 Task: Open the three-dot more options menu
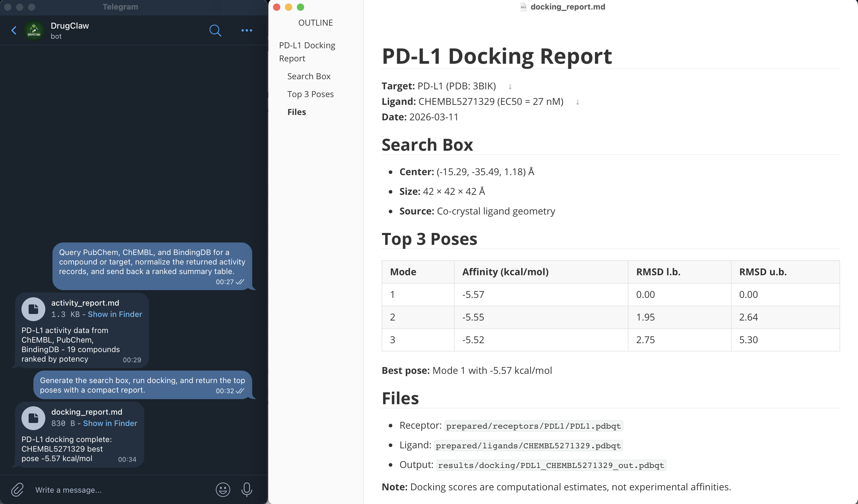[x=247, y=31]
